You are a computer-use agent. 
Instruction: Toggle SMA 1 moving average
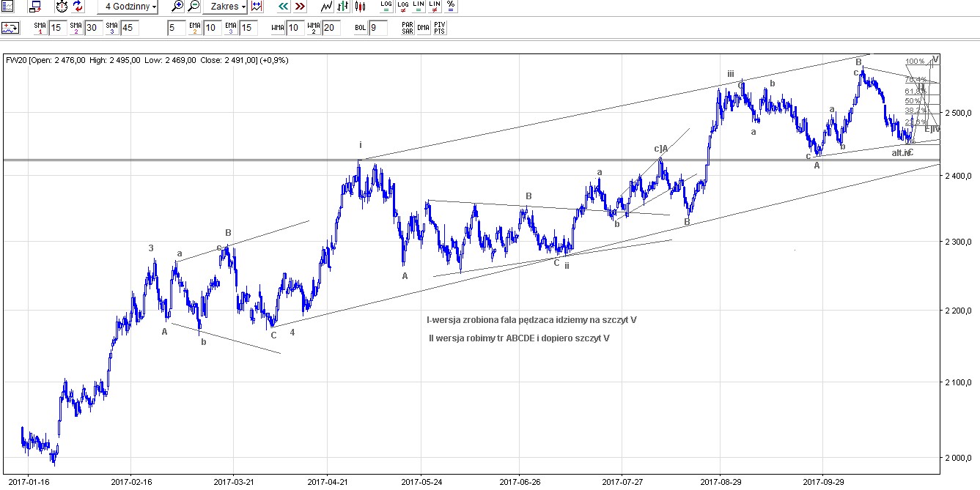point(39,28)
